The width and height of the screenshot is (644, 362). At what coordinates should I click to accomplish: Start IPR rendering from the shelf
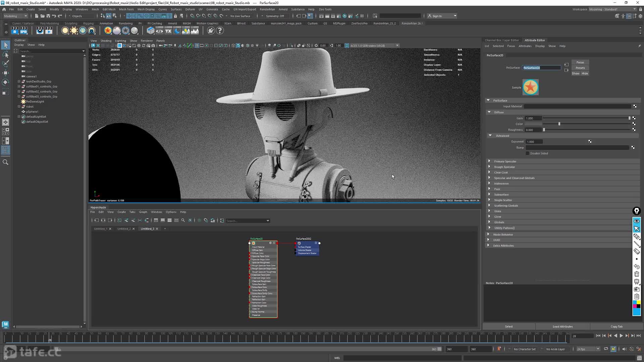pos(23,31)
